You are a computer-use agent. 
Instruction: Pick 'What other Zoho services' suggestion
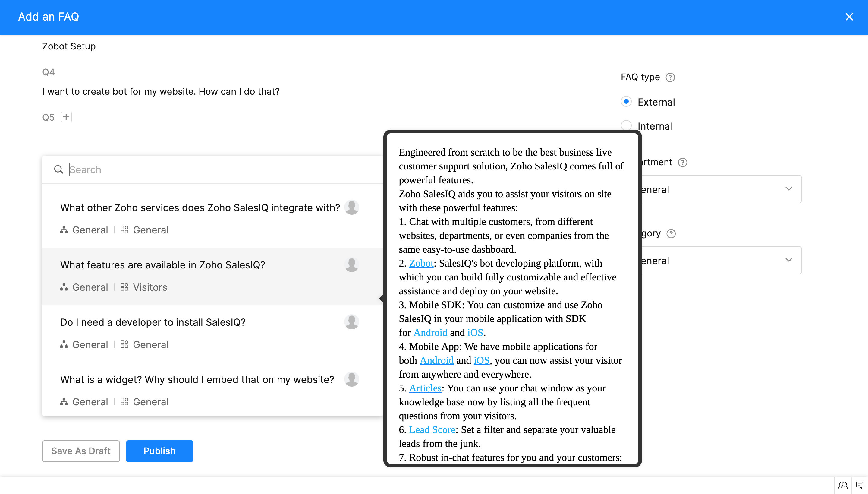[x=200, y=207]
